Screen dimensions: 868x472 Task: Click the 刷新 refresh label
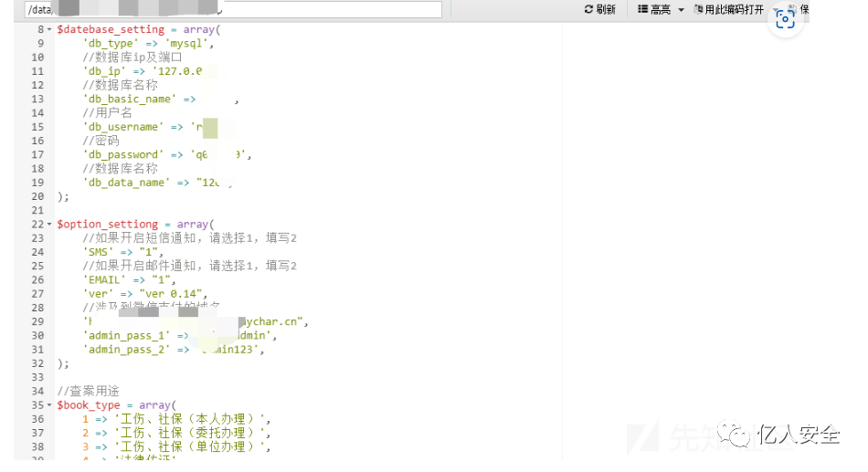point(606,9)
